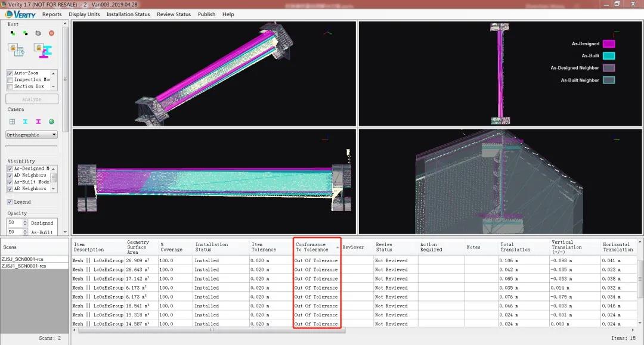This screenshot has height=345, width=644.
Task: Click the red stop icon under Host
Action: pos(51,33)
